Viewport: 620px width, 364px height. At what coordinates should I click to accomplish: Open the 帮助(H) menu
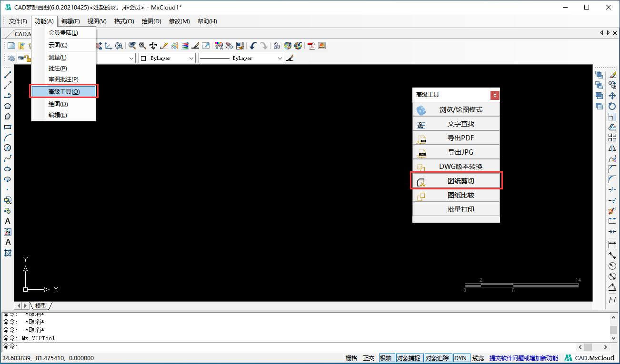pyautogui.click(x=207, y=21)
